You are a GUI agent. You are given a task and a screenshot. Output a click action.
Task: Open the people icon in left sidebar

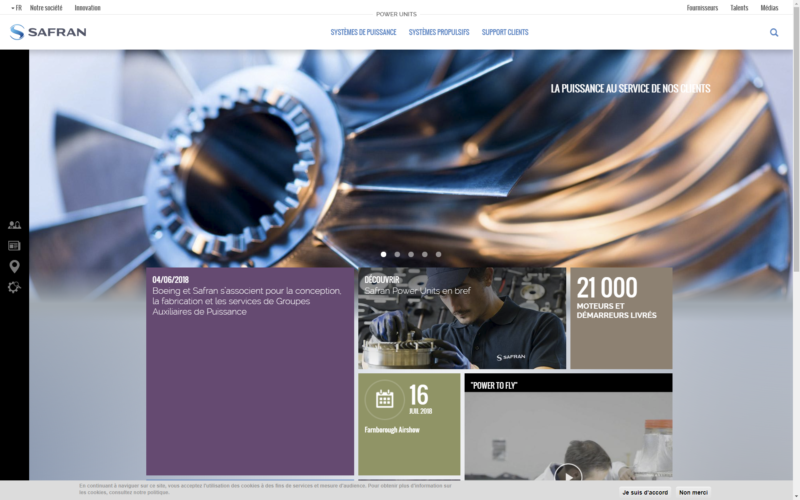14,226
